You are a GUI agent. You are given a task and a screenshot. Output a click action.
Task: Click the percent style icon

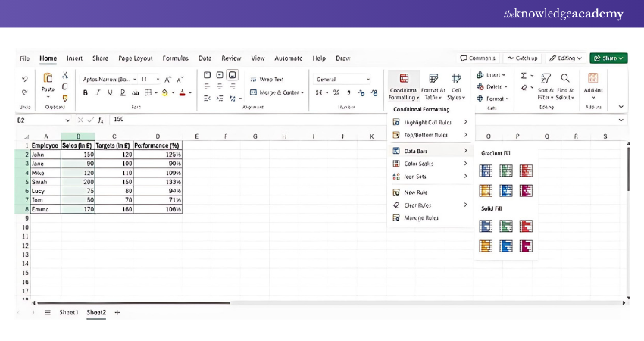coord(338,93)
